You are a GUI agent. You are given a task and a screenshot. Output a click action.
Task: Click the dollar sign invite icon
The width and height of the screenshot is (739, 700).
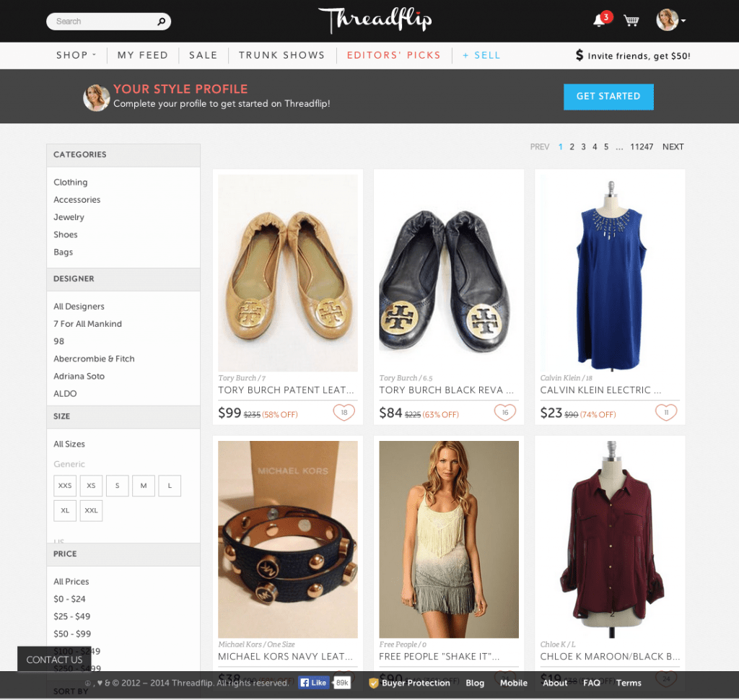[x=580, y=55]
